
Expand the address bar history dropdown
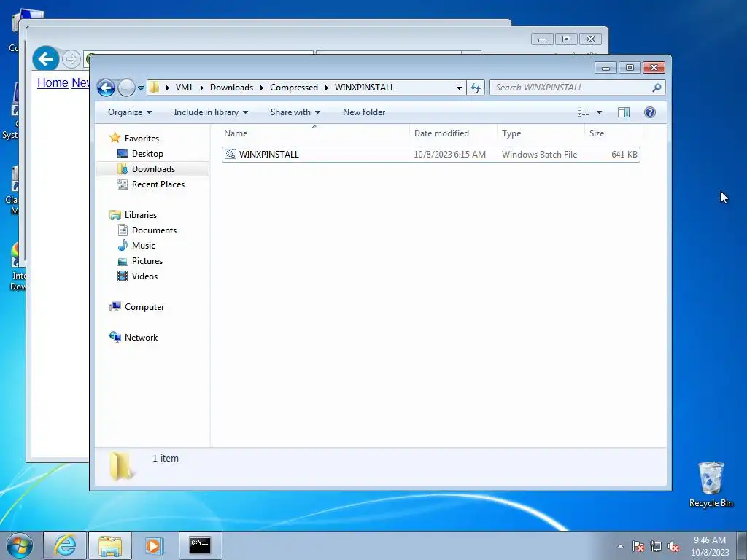[459, 87]
